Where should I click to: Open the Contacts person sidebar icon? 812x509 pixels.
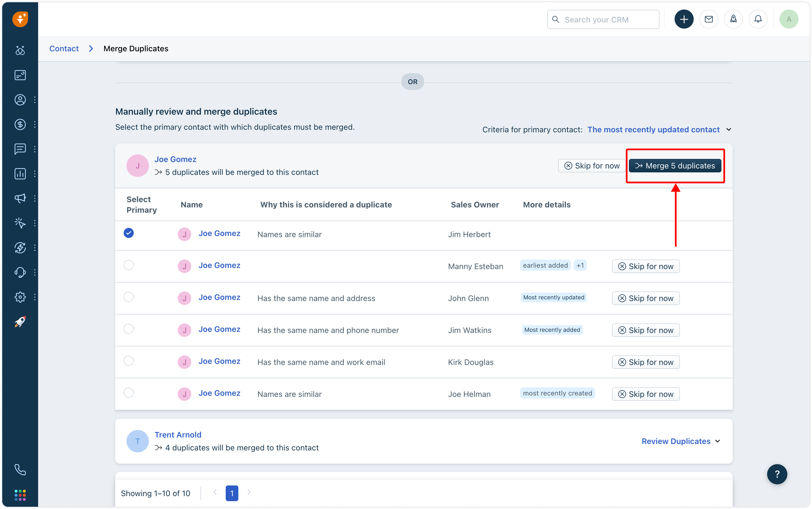(x=20, y=100)
